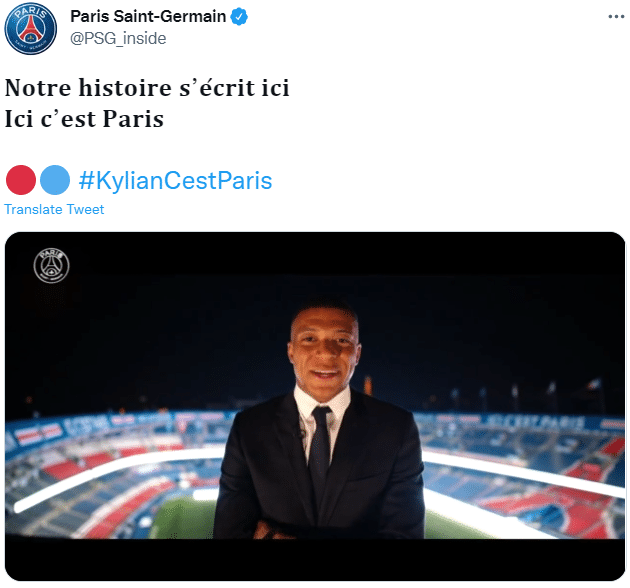The height and width of the screenshot is (588, 630).
Task: Click the red circle emoji
Action: [21, 180]
